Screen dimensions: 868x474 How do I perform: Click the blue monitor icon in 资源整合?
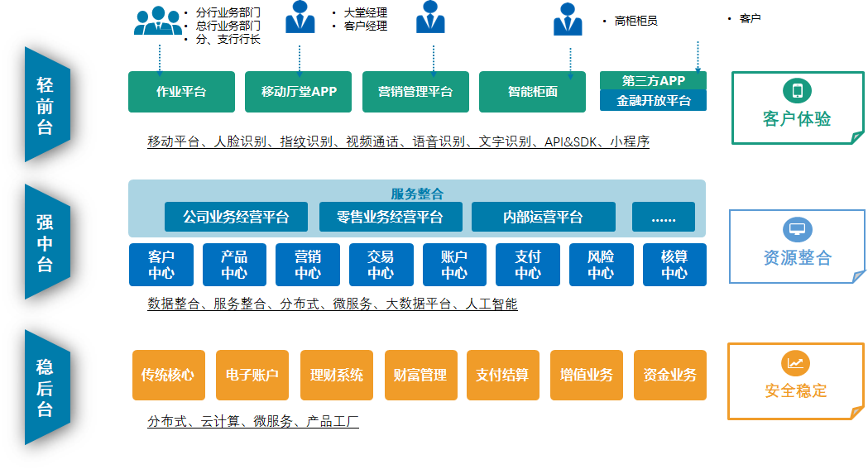tap(797, 229)
